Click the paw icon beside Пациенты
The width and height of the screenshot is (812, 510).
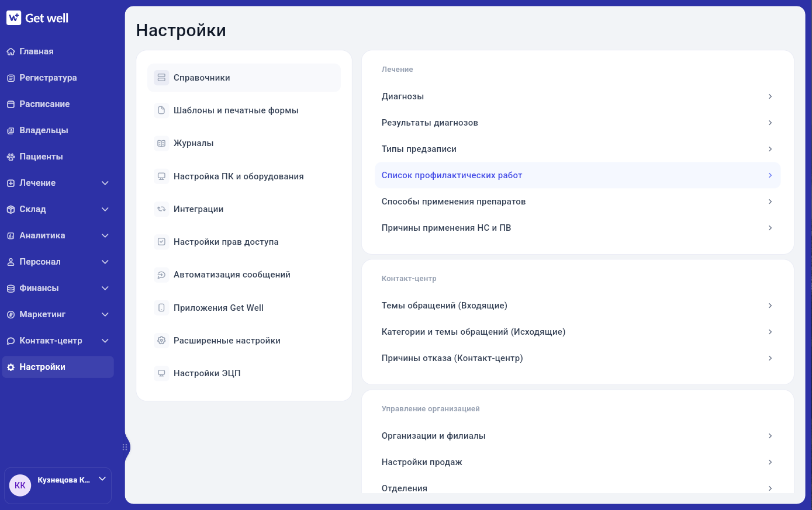pos(11,157)
